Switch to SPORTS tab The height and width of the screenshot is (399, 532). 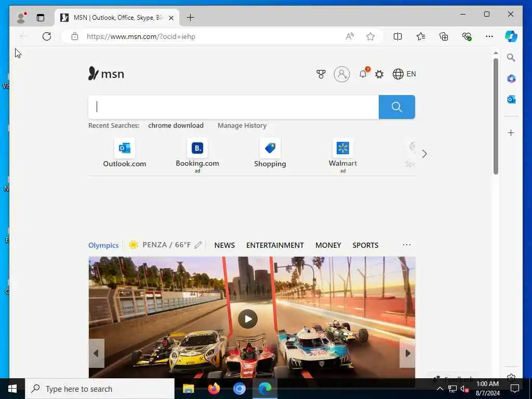365,245
